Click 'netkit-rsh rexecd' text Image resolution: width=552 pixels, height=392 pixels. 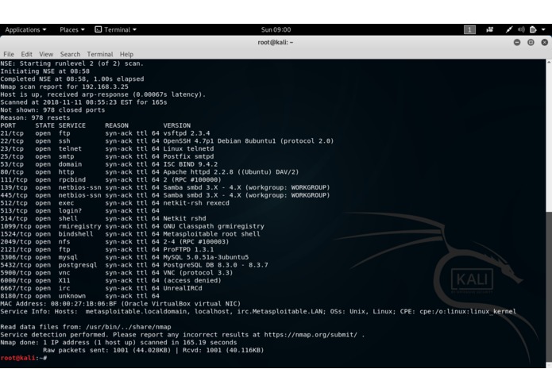196,203
